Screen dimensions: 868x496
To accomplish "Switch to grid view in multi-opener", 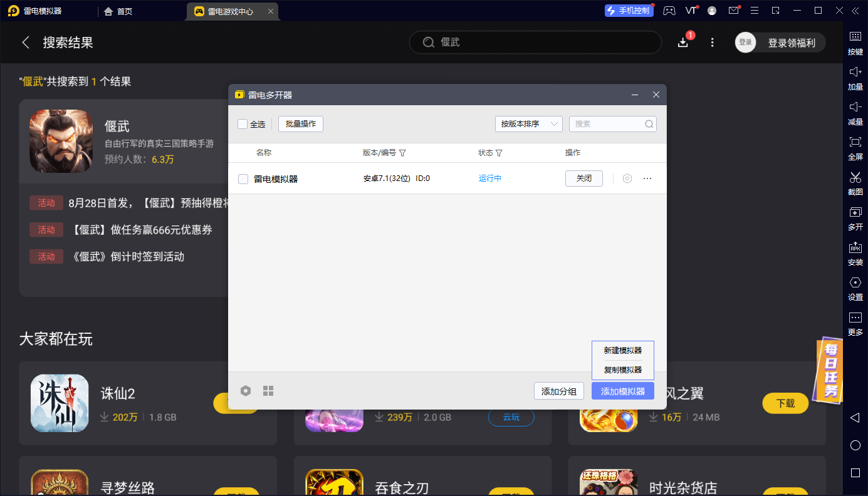I will (268, 391).
